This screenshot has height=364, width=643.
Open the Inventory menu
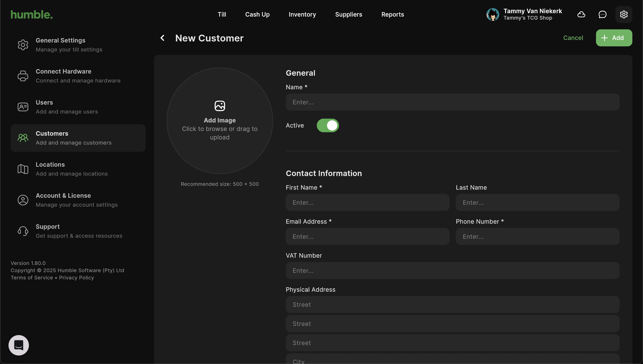coord(302,14)
